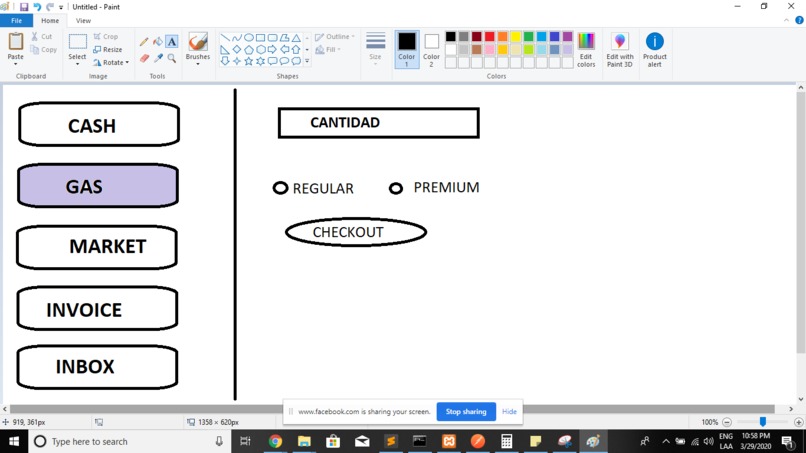Select the Color picker eyedropper tool
The image size is (806, 453).
[x=158, y=59]
